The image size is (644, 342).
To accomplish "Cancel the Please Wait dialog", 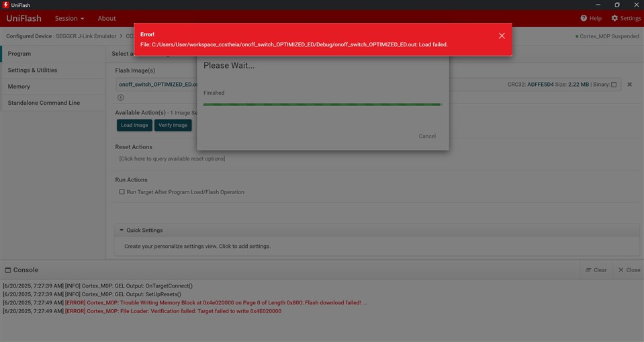I will click(427, 136).
